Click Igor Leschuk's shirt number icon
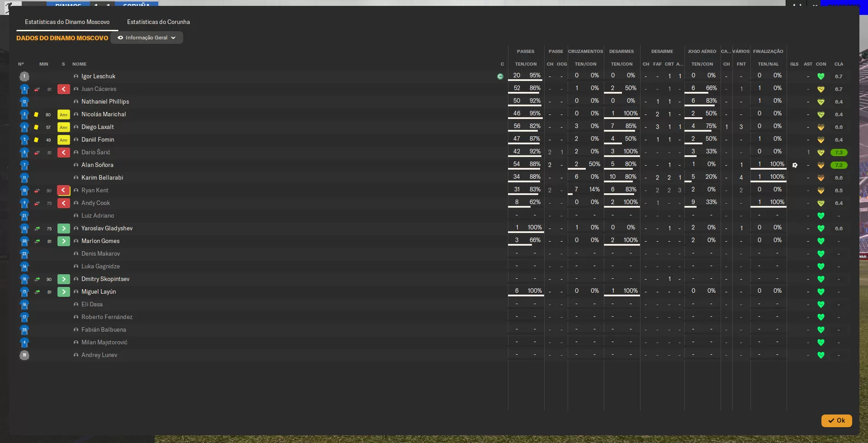Viewport: 868px width, 443px height. tap(24, 76)
